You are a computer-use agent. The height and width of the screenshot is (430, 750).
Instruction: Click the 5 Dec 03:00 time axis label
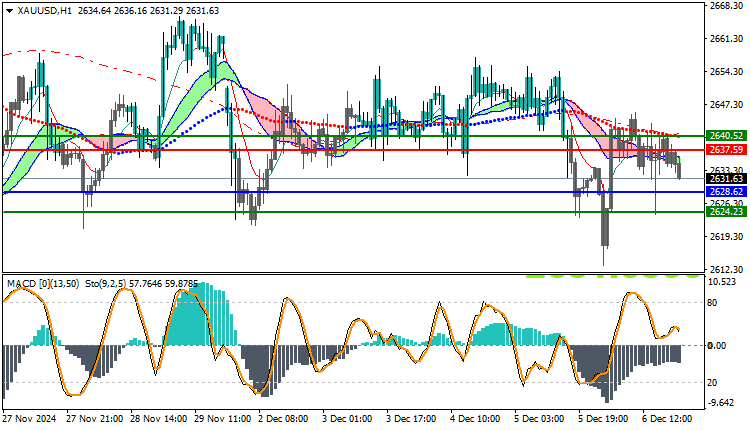click(x=539, y=419)
